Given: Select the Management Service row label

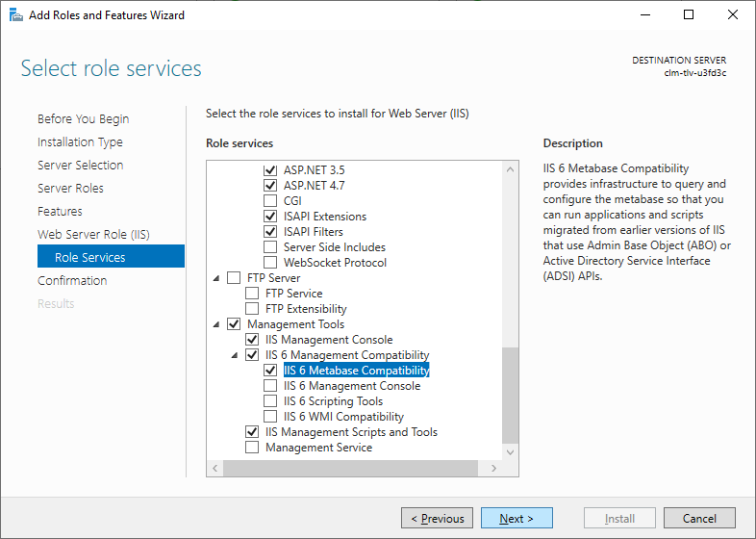Looking at the screenshot, I should click(318, 448).
